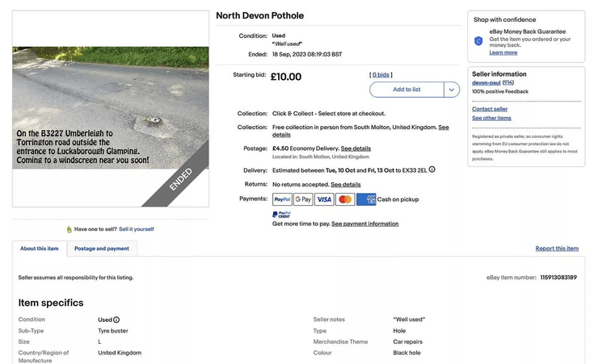Click the eBay Money Back Guarantee shield icon
This screenshot has height=364, width=598.
coord(478,41)
